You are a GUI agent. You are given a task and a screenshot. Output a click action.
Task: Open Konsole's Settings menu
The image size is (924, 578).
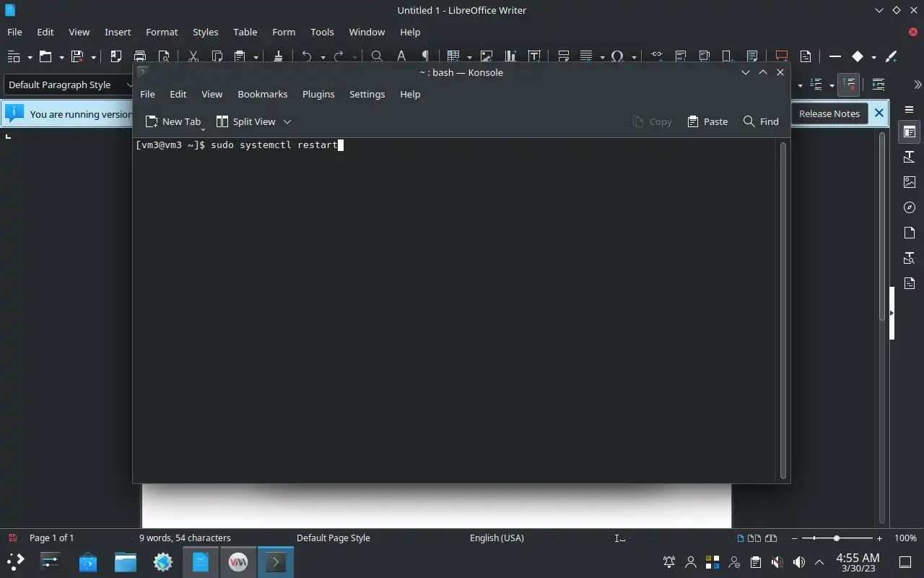click(367, 94)
